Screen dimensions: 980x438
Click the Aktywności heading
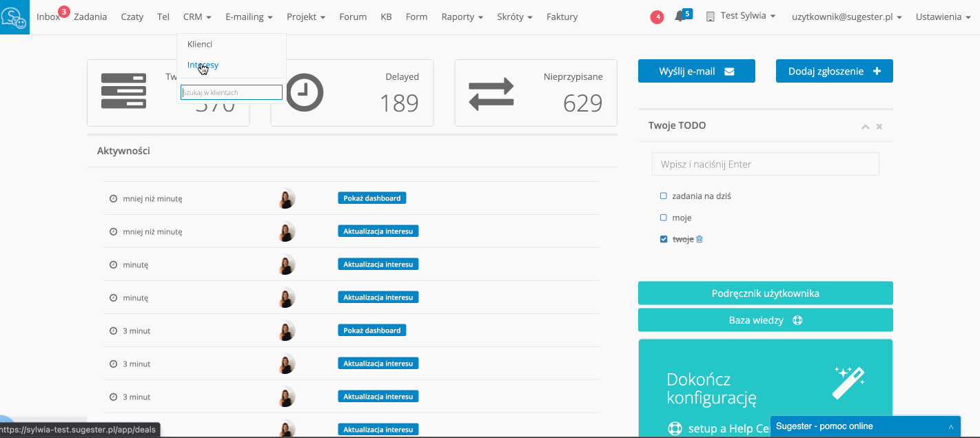click(x=123, y=151)
